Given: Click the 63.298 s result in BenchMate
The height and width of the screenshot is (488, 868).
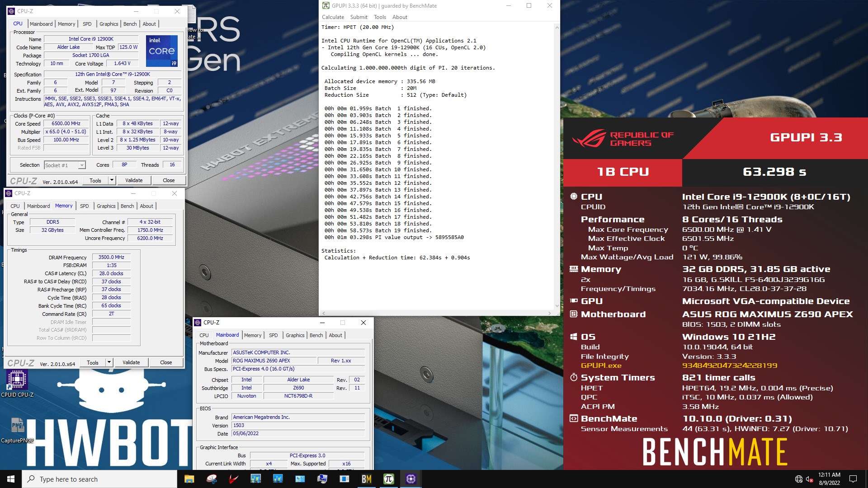Looking at the screenshot, I should pyautogui.click(x=774, y=172).
